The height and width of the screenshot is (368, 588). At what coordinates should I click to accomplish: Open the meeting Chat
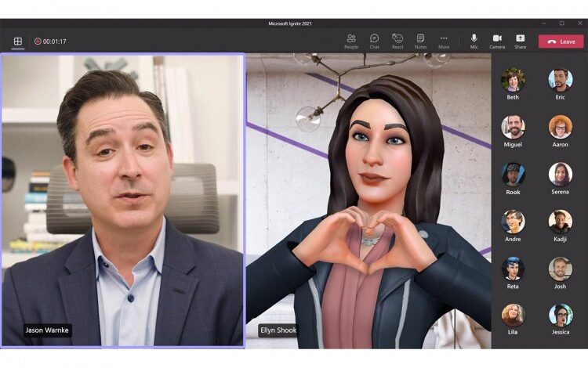tap(374, 41)
